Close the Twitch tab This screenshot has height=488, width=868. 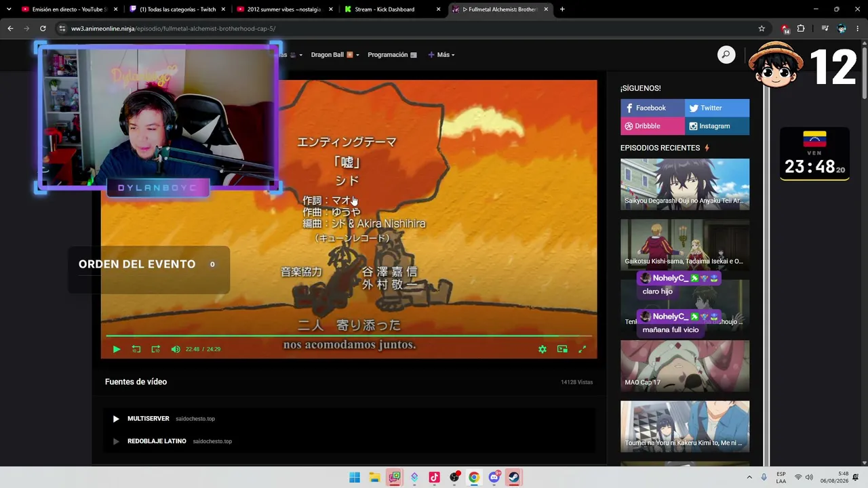click(223, 9)
